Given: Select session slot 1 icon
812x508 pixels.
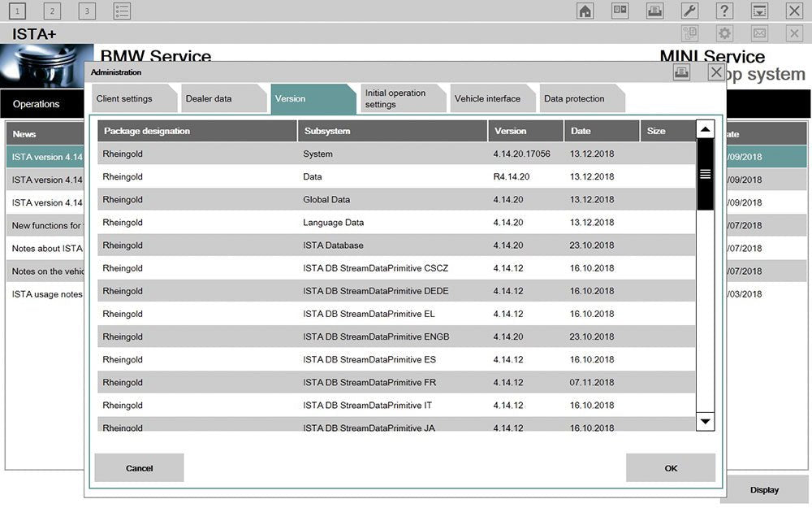Looking at the screenshot, I should [17, 11].
